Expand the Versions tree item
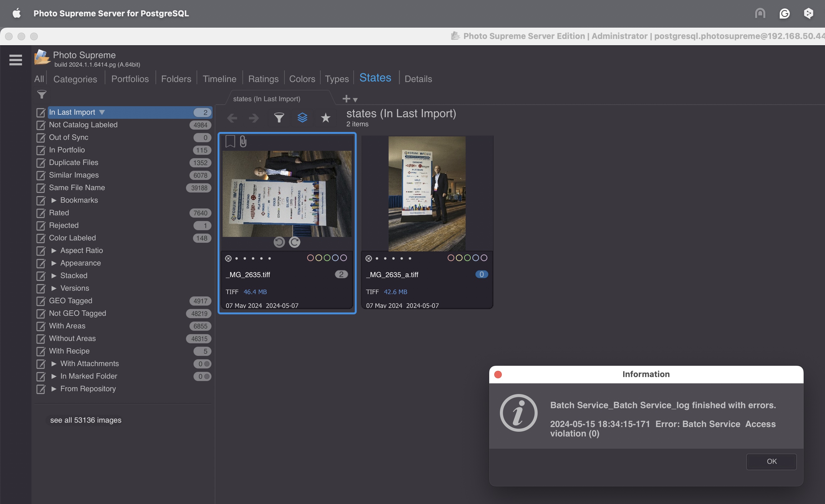 pyautogui.click(x=54, y=288)
